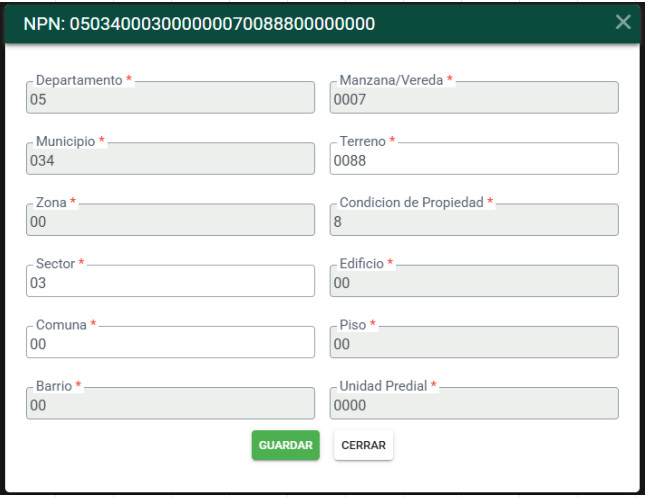
Task: Focus the Comuna input field
Action: coord(170,342)
